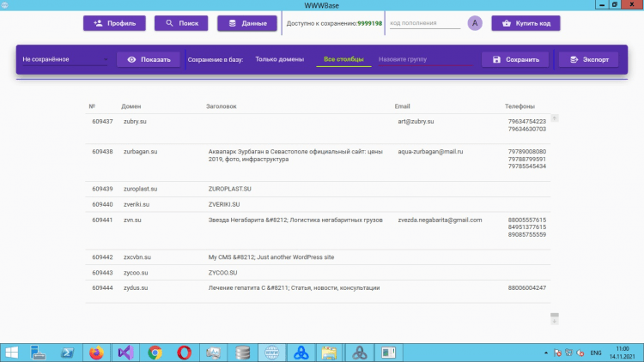Select the zuroplast.su domain cell
644x362 pixels.
coord(141,189)
